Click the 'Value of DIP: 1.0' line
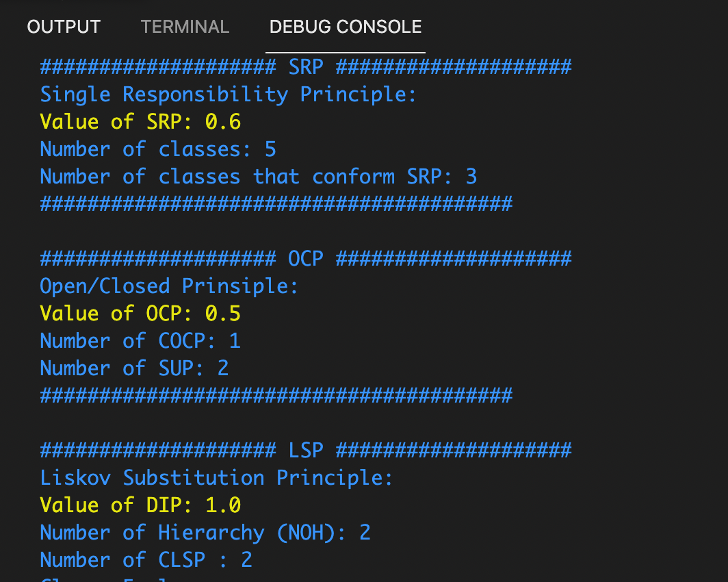 (x=140, y=506)
